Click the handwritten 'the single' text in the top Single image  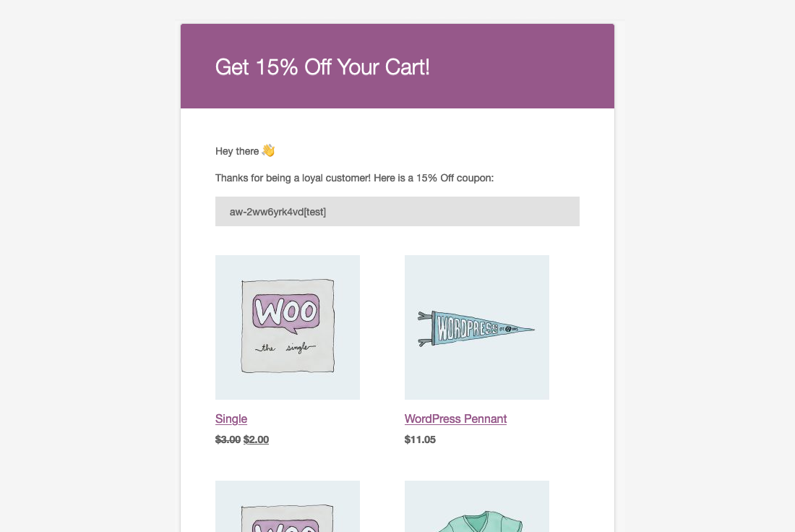point(288,348)
